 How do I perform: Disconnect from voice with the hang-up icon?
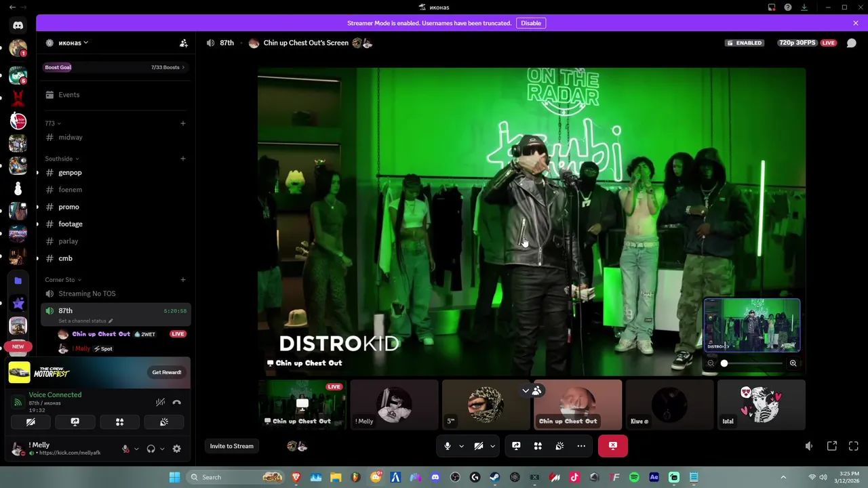[177, 402]
